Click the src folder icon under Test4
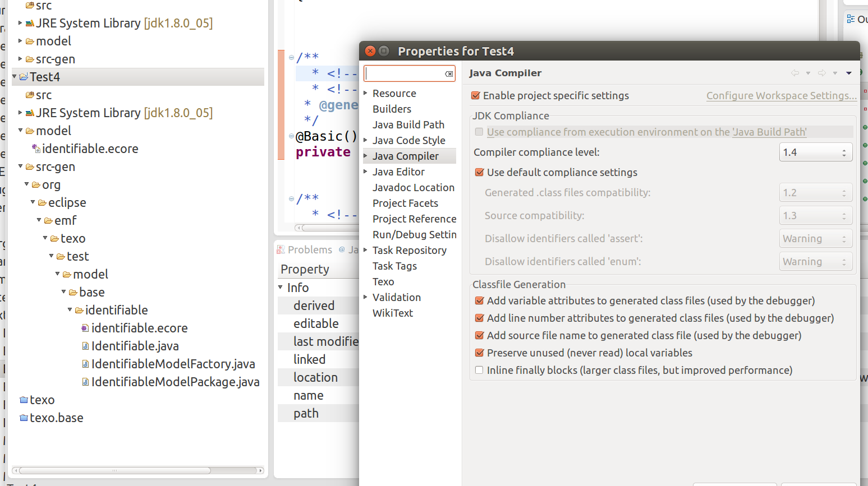868x486 pixels. click(30, 95)
